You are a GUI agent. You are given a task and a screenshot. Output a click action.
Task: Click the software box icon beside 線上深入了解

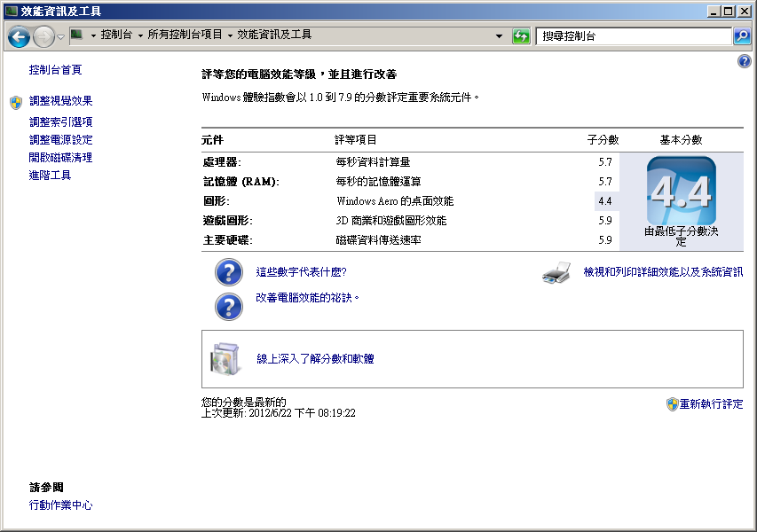(225, 359)
